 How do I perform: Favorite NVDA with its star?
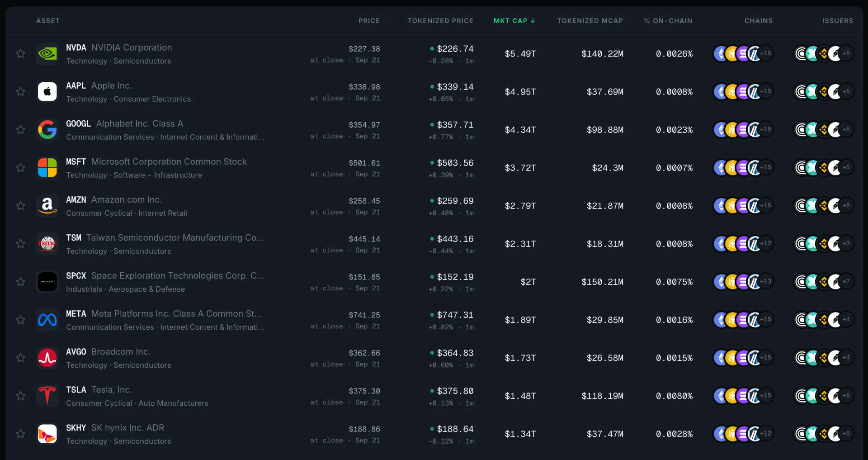tap(20, 54)
